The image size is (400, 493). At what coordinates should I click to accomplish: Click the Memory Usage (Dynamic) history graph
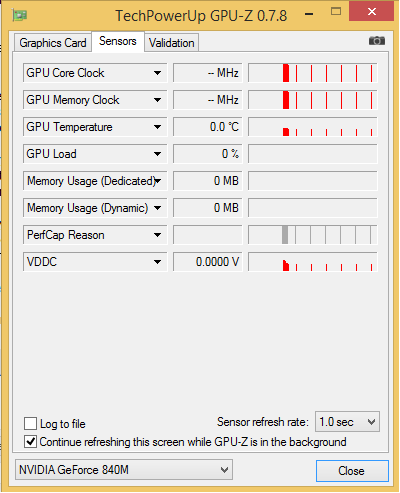[313, 208]
